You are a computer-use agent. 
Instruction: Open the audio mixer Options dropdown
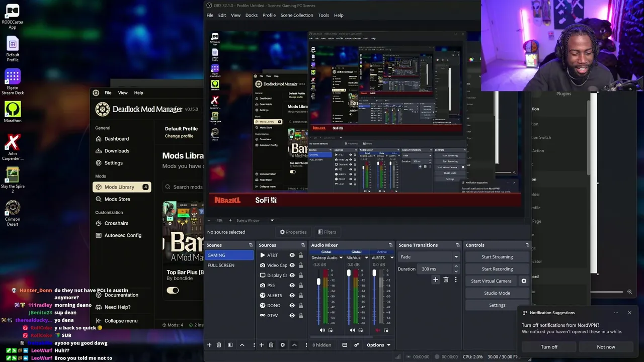coord(379,345)
